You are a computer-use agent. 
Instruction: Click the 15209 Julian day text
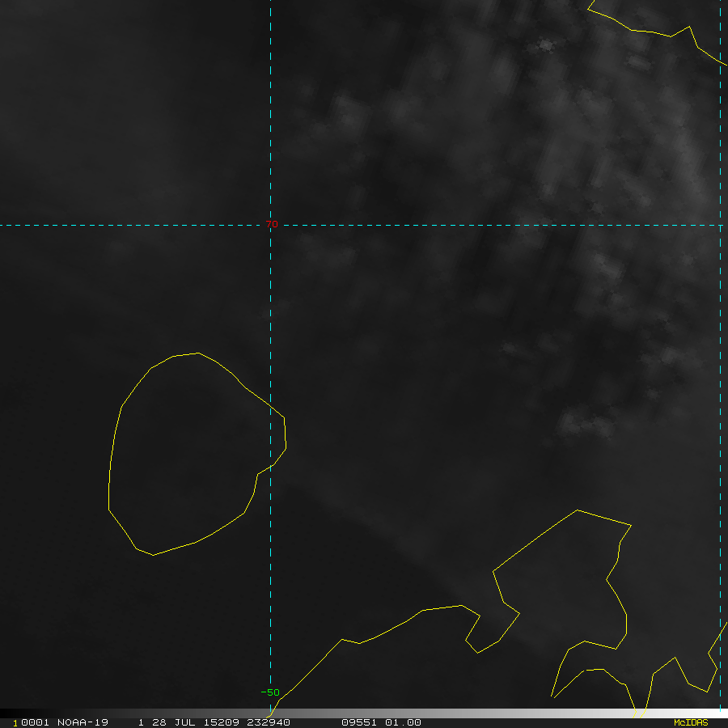pyautogui.click(x=222, y=722)
